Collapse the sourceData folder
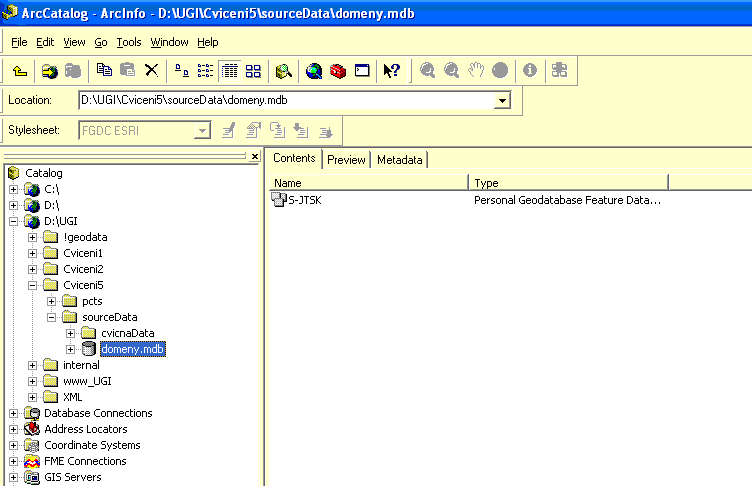Image resolution: width=752 pixels, height=486 pixels. point(51,317)
